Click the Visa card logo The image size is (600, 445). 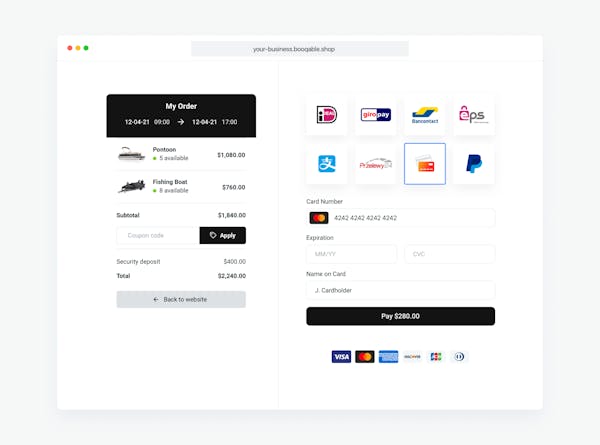(x=341, y=357)
